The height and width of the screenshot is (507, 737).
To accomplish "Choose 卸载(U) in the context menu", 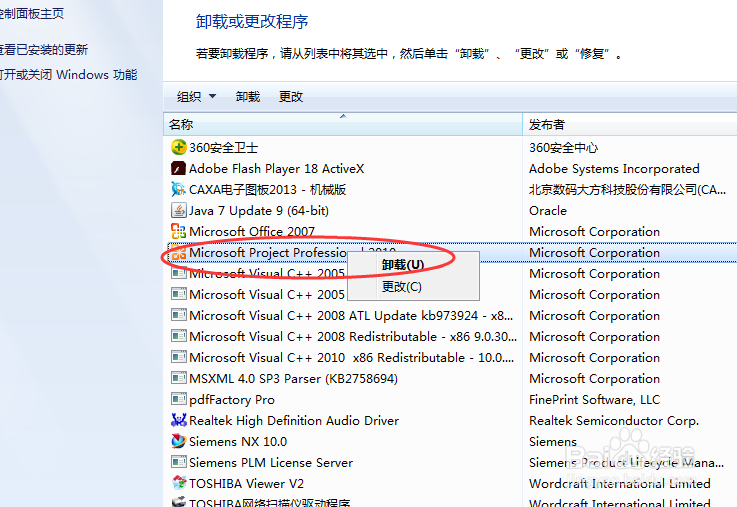I will [403, 265].
